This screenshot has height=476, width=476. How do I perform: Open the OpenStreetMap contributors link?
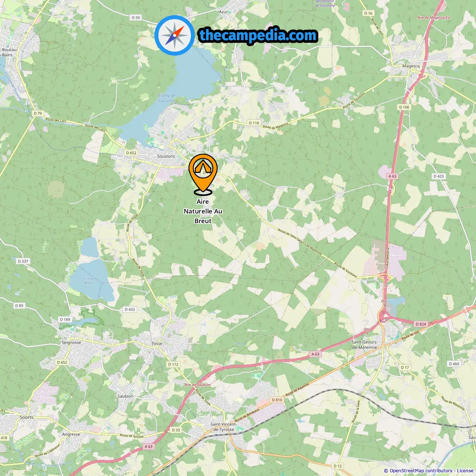point(421,471)
